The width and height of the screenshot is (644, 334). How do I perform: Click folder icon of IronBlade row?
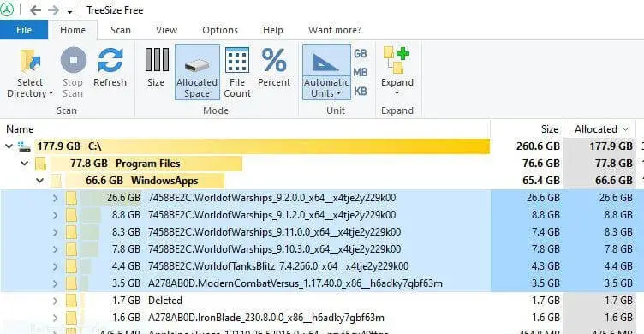pyautogui.click(x=71, y=318)
